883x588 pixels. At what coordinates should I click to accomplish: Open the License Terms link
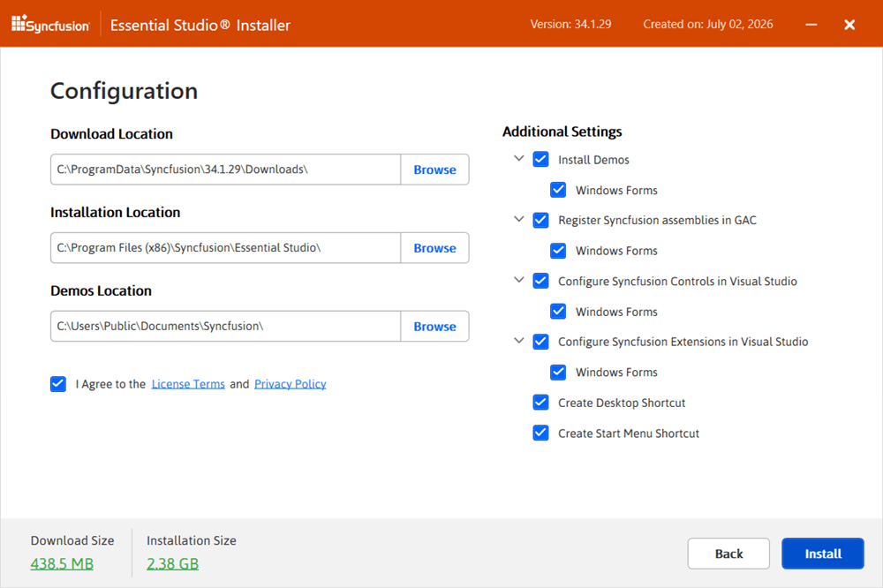188,384
